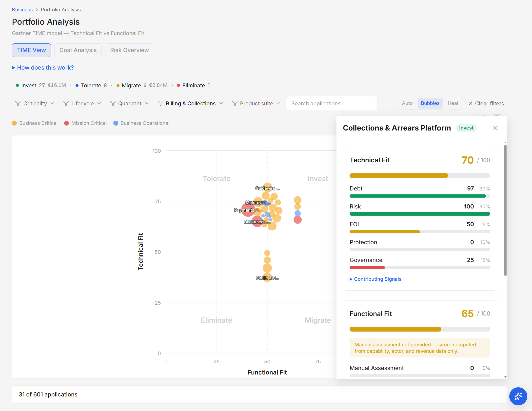Screen dimensions: 532x411
Task: Open the Quadrant filter dropdown
Action: tap(130, 103)
